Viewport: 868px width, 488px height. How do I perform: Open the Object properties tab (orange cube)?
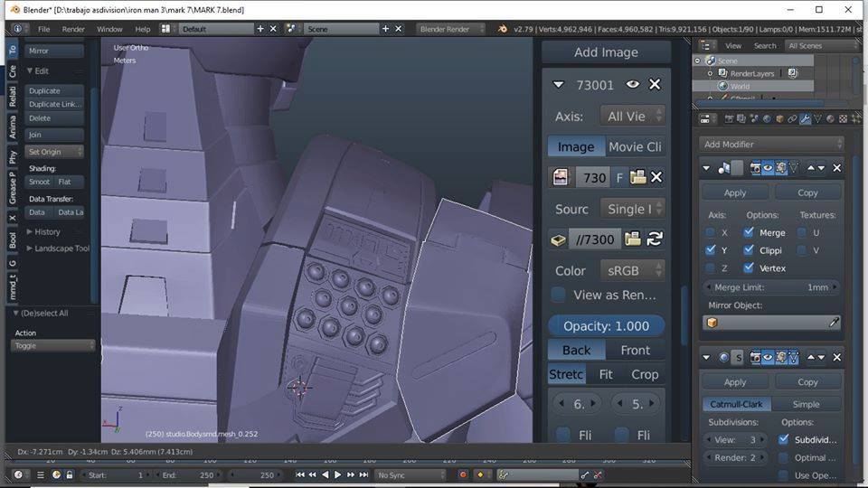[x=779, y=119]
